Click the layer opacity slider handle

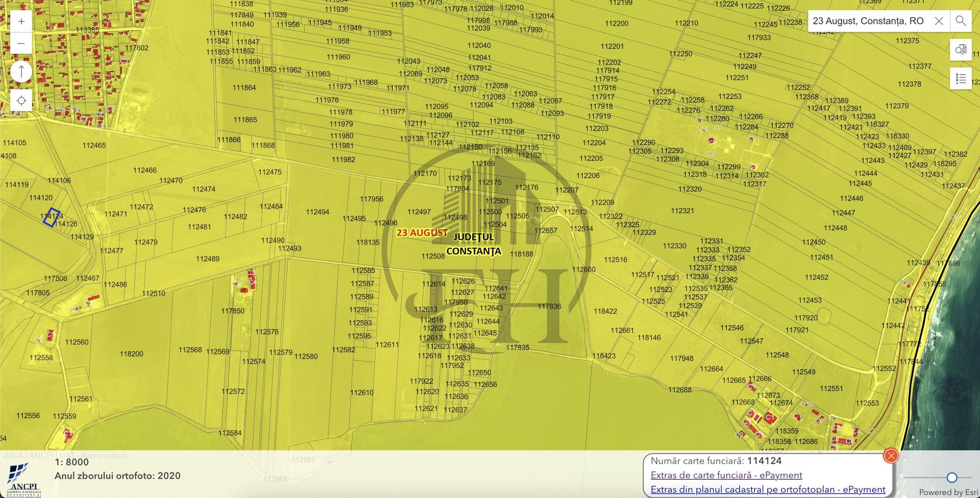952,477
